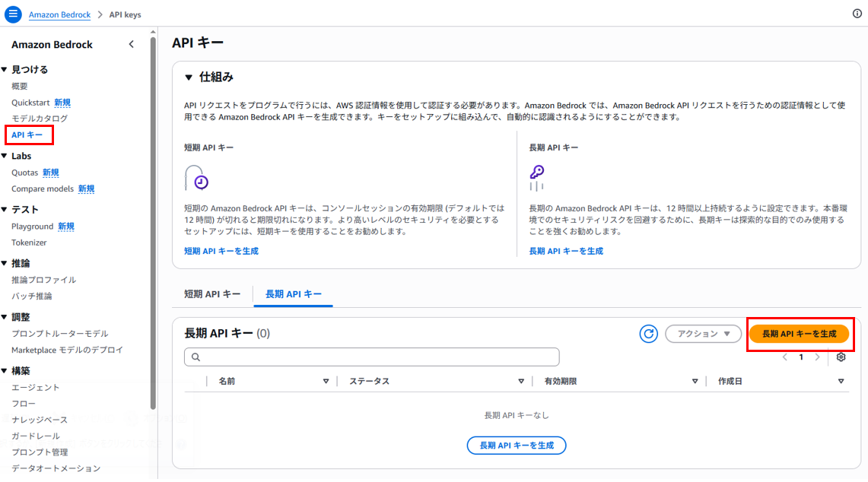Open the アクション dropdown
This screenshot has height=482, width=868.
point(703,334)
